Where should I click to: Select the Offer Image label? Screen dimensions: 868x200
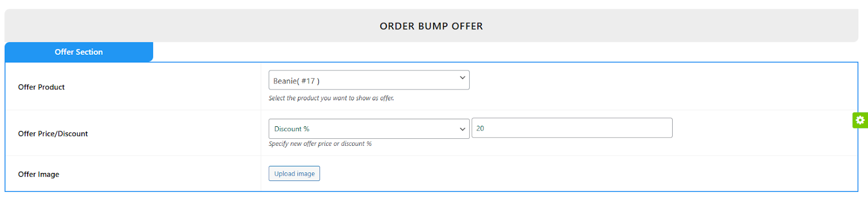(x=39, y=174)
